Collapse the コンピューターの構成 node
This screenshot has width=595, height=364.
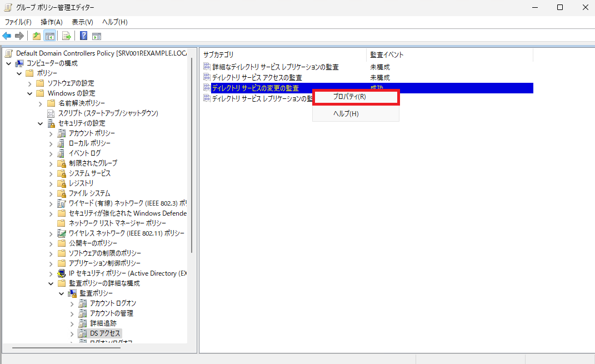9,63
